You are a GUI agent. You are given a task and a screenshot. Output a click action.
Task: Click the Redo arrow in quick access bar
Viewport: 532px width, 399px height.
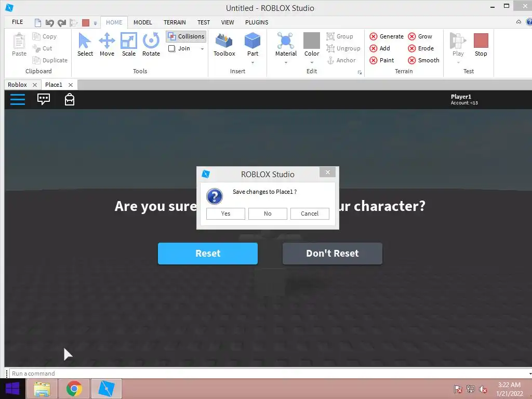[x=61, y=23]
